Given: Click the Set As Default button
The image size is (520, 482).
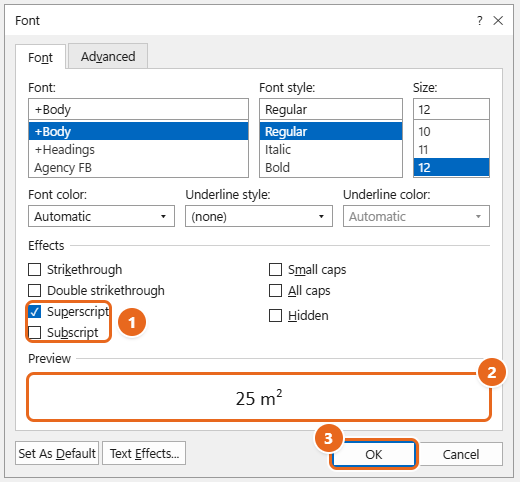Looking at the screenshot, I should (57, 453).
